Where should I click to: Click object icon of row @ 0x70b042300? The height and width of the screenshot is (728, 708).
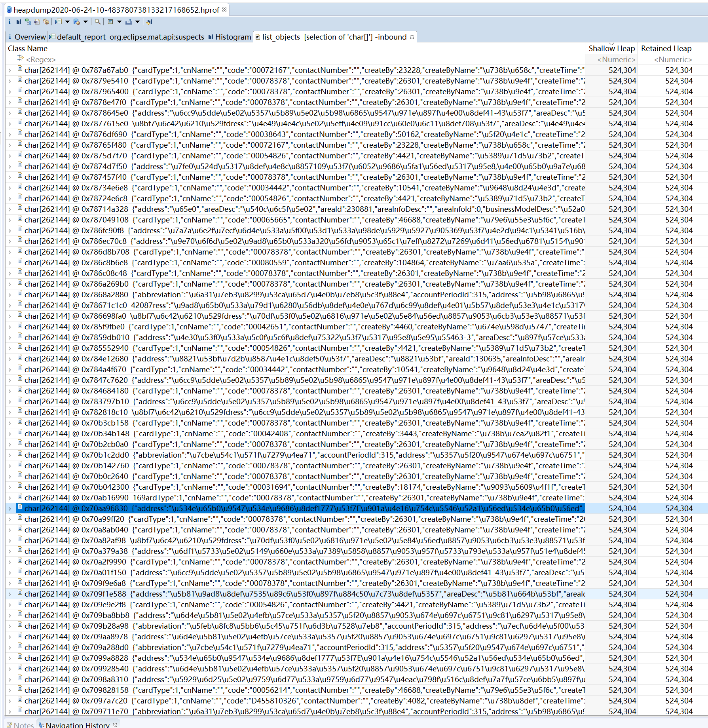[20, 486]
